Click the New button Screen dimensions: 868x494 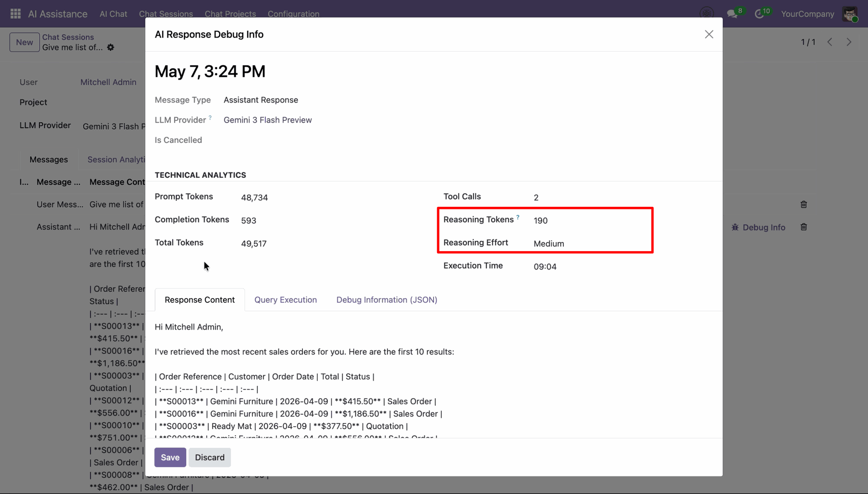point(24,43)
